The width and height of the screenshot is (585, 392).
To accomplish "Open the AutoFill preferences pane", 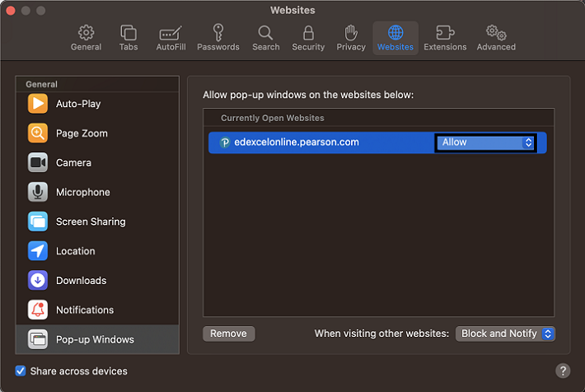I will coord(170,38).
